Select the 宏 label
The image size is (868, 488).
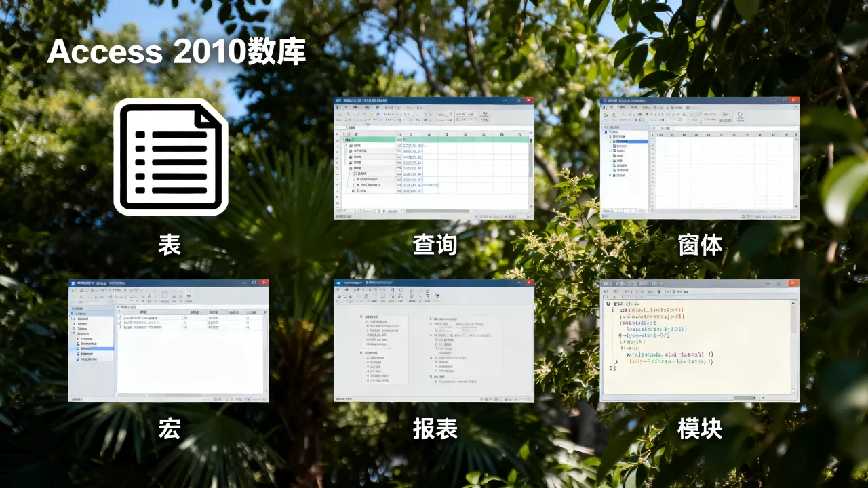coord(170,428)
